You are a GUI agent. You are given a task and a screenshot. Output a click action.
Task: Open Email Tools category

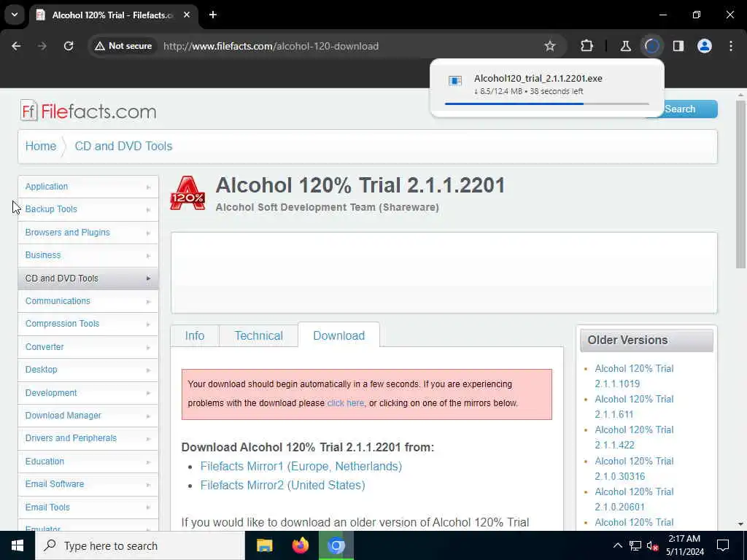point(88,507)
